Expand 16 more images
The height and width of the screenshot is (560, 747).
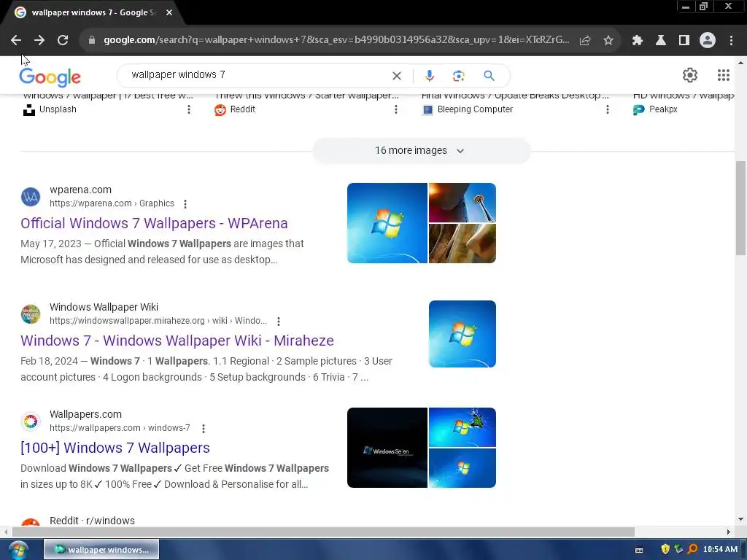pos(421,150)
